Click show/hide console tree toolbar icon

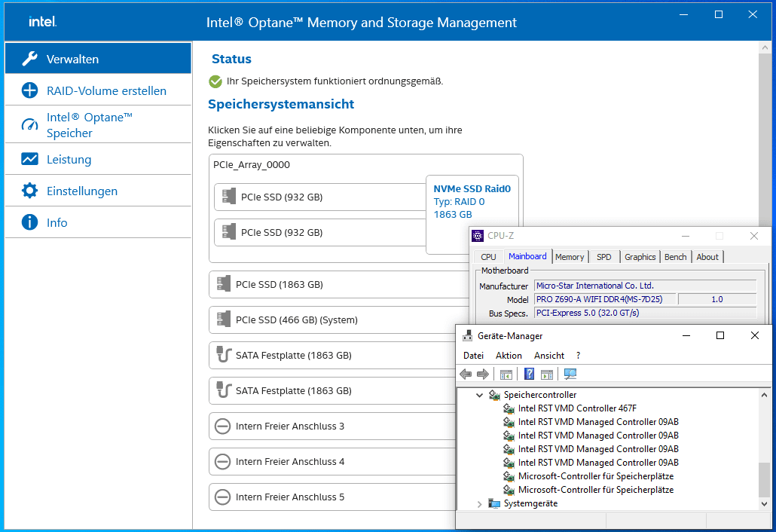506,374
